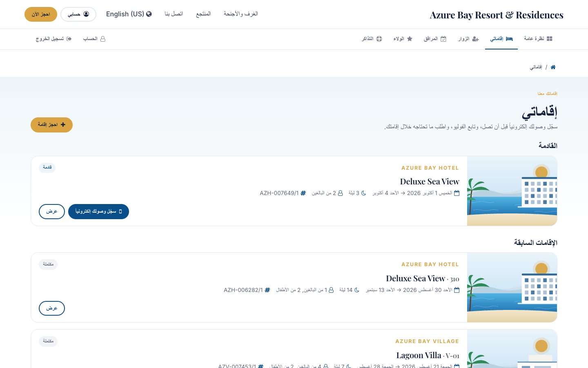Click the sign-out icon (تسجيل الخروج)
The width and height of the screenshot is (588, 368).
[69, 39]
